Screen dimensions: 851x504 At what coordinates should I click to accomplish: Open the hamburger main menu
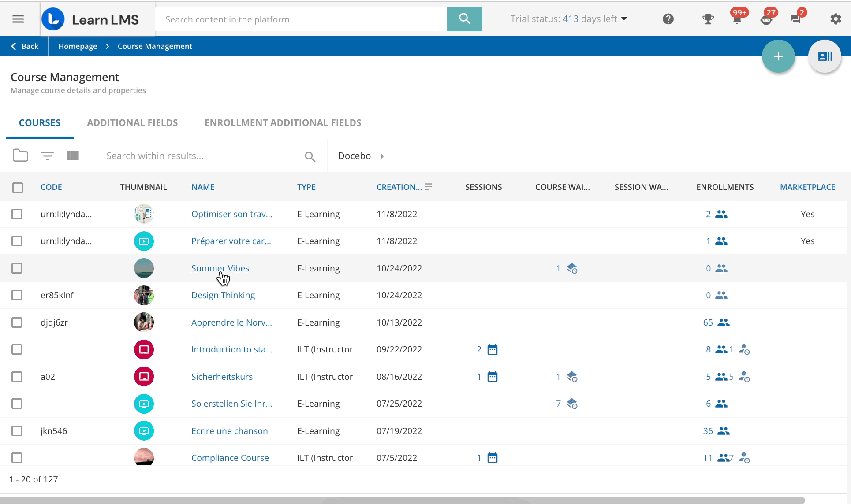[x=18, y=19]
